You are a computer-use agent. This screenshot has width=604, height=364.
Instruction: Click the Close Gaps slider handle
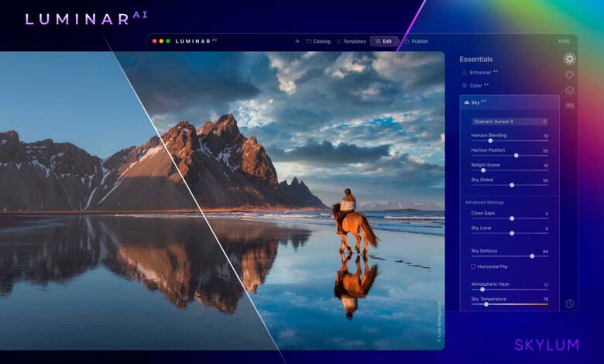(512, 218)
